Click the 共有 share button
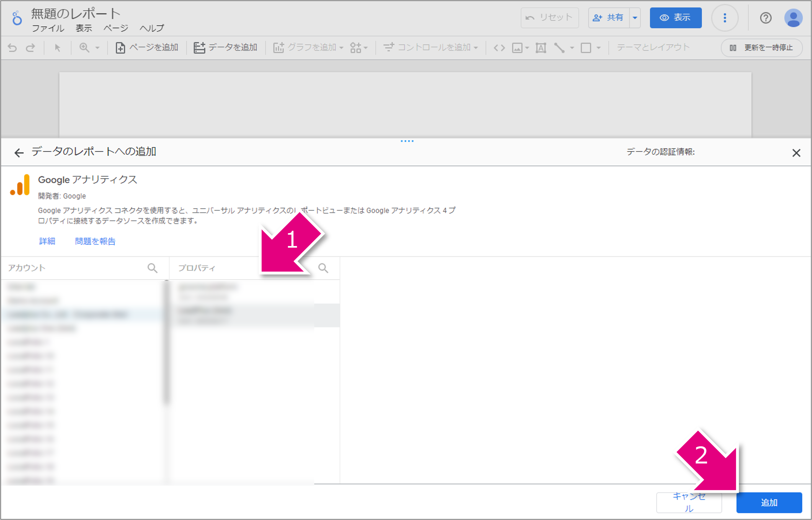This screenshot has height=520, width=812. (x=609, y=17)
